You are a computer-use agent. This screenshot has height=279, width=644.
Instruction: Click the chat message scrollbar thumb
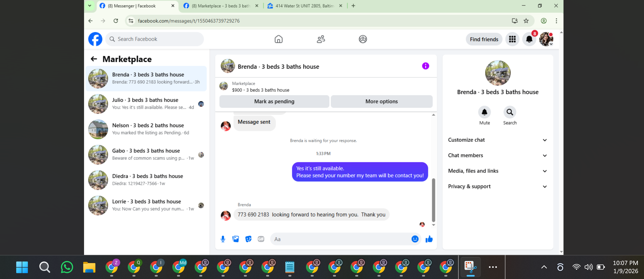click(433, 200)
